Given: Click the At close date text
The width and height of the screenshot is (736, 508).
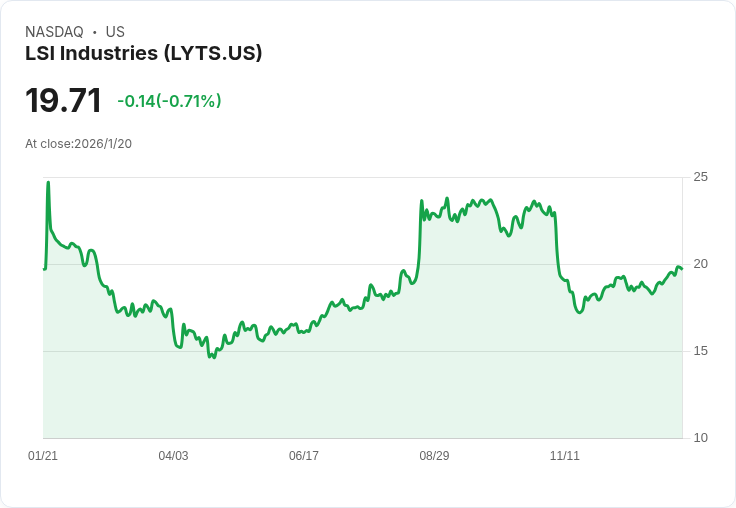Looking at the screenshot, I should click(78, 144).
